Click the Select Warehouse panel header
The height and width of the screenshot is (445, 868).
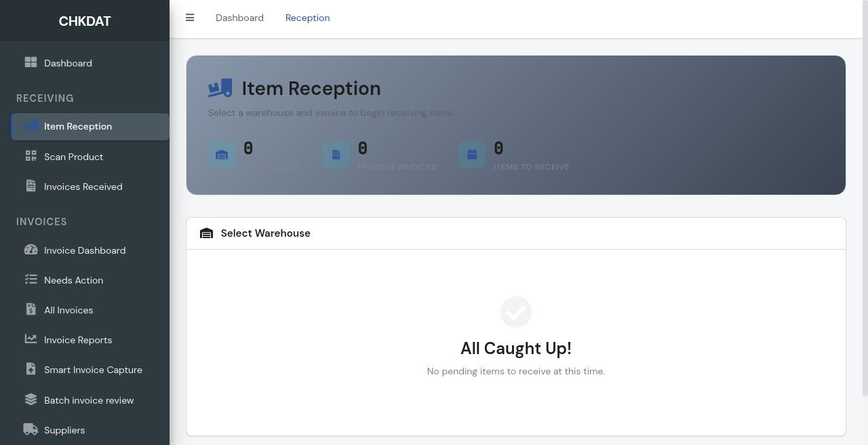click(x=516, y=233)
